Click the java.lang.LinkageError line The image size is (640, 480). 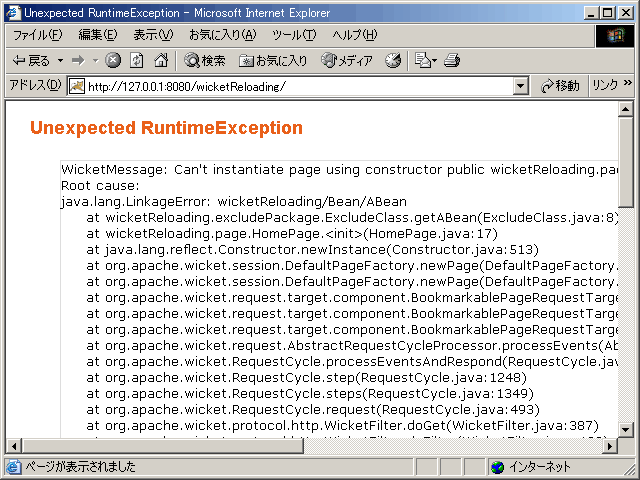point(234,202)
